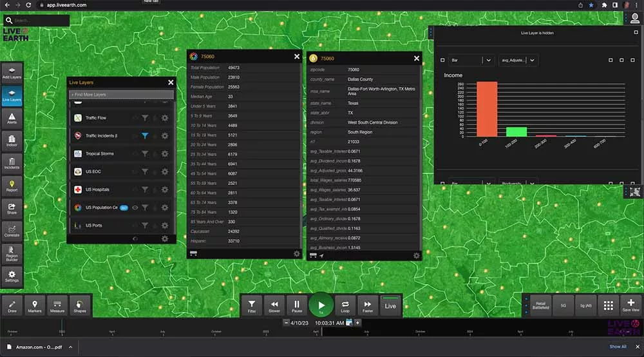Click Show All downloads link
This screenshot has width=644, height=357.
[618, 347]
